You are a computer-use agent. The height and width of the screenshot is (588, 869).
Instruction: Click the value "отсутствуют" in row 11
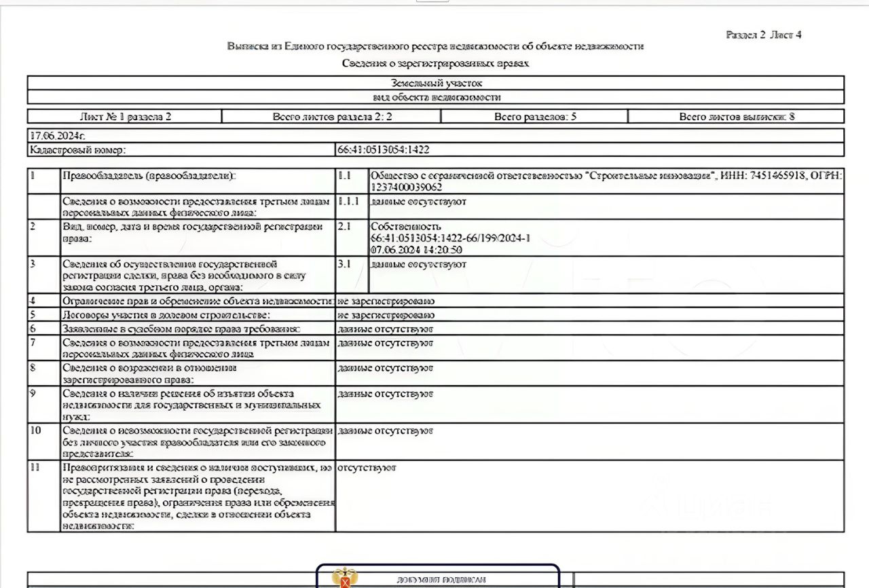click(x=367, y=468)
